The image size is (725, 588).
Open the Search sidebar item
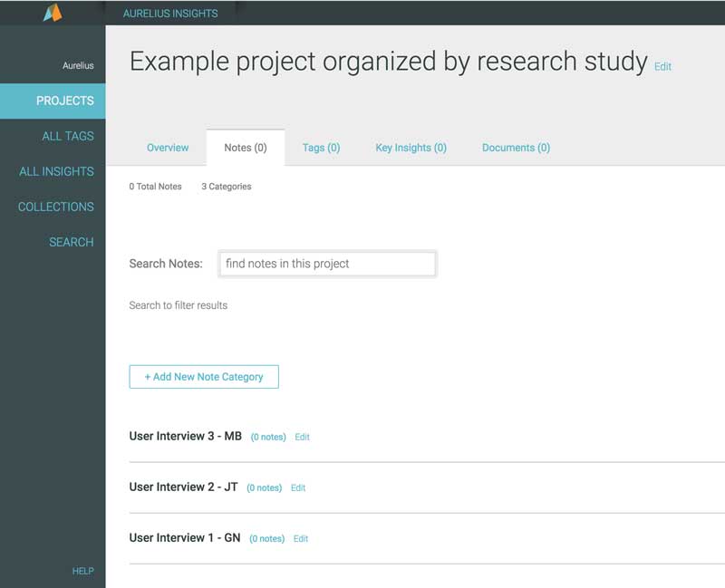[72, 242]
